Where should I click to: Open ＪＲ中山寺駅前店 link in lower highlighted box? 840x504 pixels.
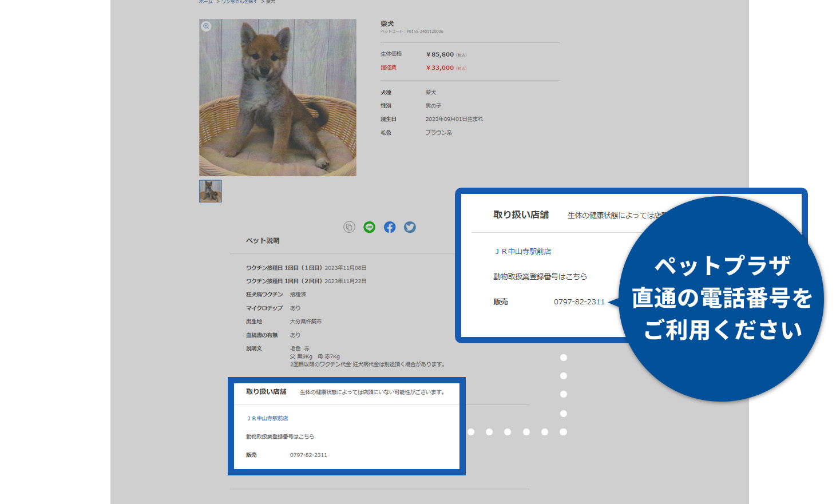tap(267, 419)
